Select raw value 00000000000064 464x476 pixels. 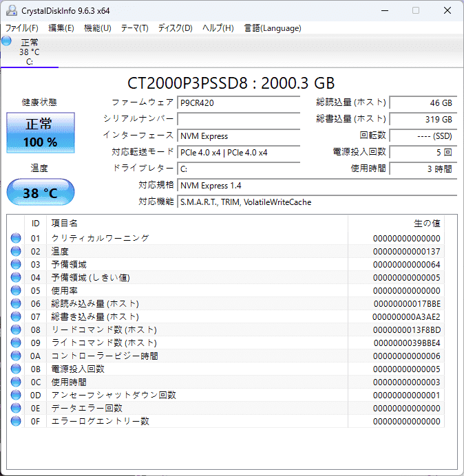[x=407, y=265]
